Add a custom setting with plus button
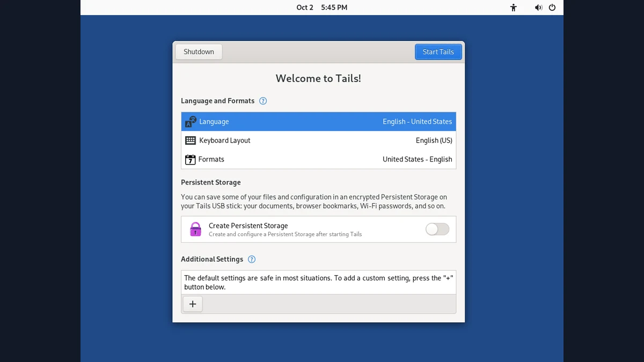This screenshot has height=362, width=644. click(x=193, y=304)
